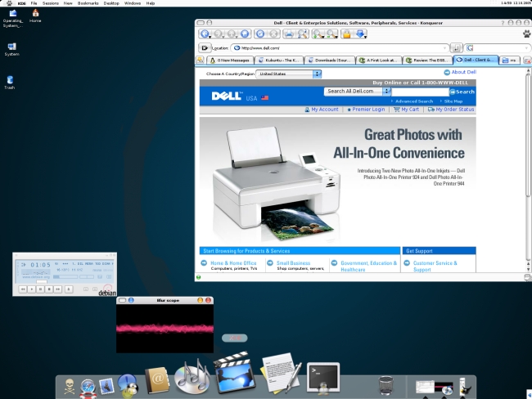Expand the Google search bar dropdown arrow

click(x=526, y=48)
